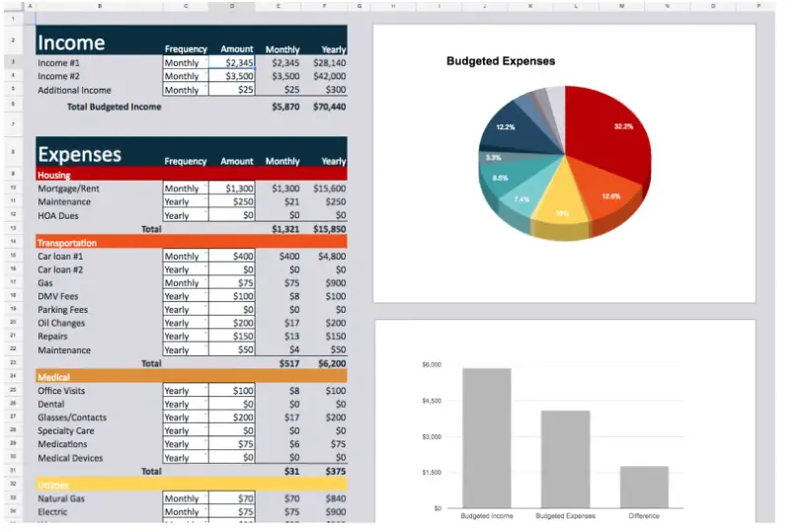Click the Medical category header
This screenshot has height=532, width=800.
point(192,376)
